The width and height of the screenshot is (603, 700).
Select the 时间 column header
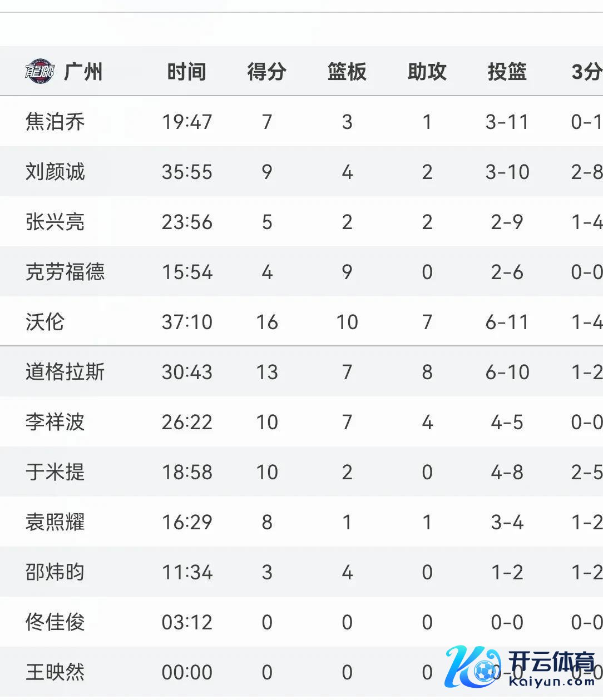pyautogui.click(x=186, y=72)
